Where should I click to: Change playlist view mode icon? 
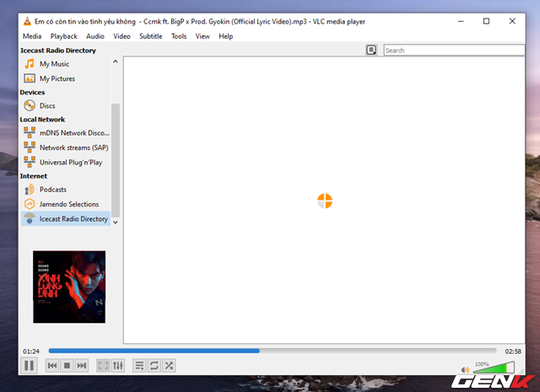(371, 51)
